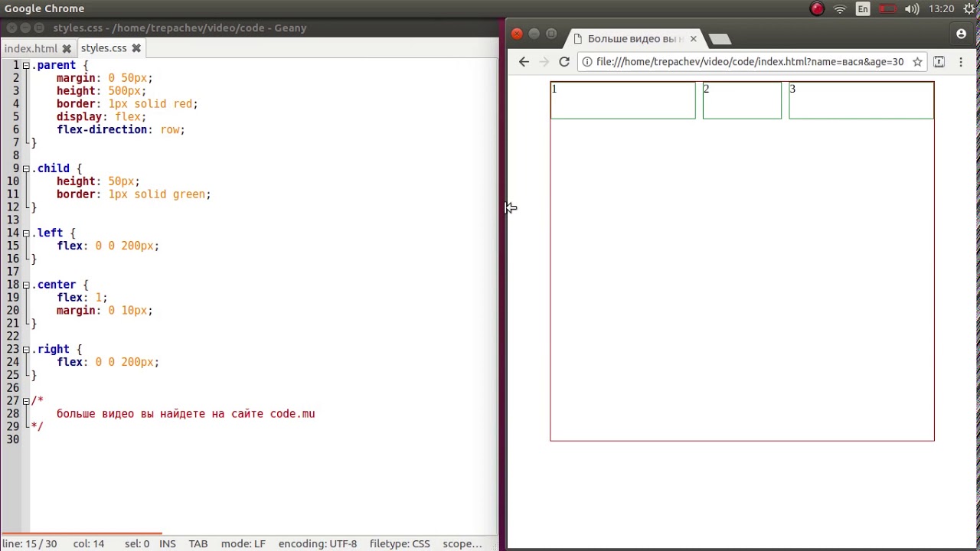Click the code.mu comment line
Viewport: 980px width, 551px height.
point(185,414)
